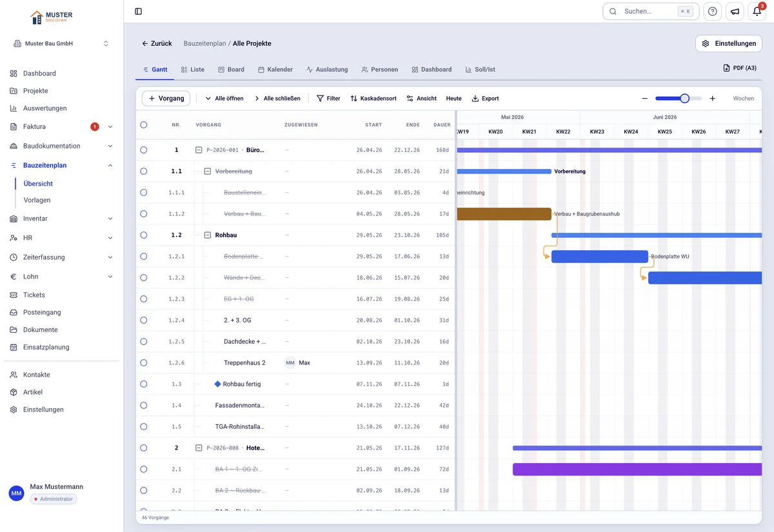Click the Projekte folder icon
The image size is (774, 532).
pyautogui.click(x=14, y=91)
